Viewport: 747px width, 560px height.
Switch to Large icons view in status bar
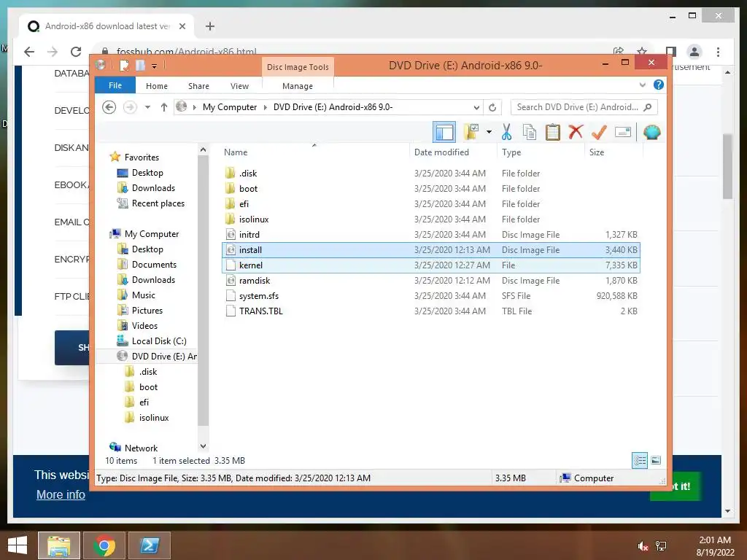tap(656, 460)
